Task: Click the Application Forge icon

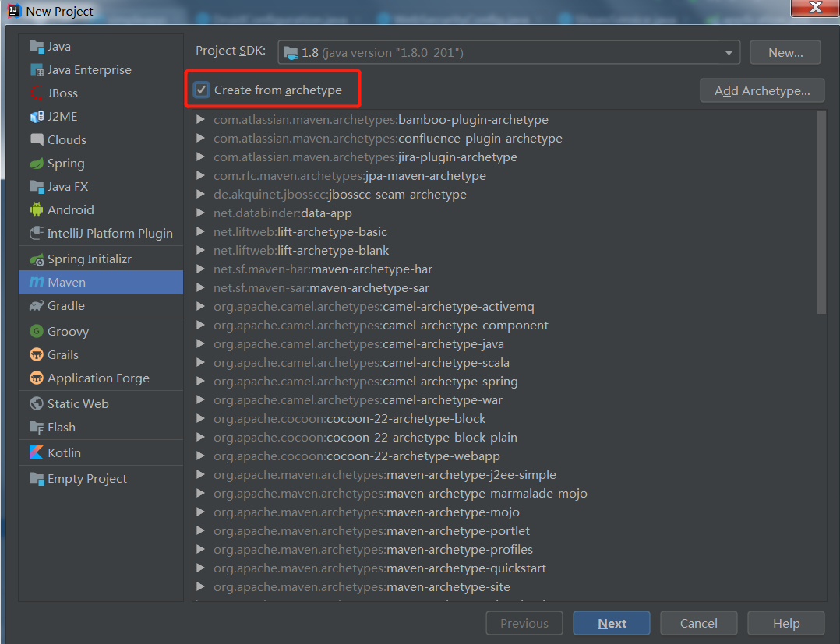Action: (37, 378)
